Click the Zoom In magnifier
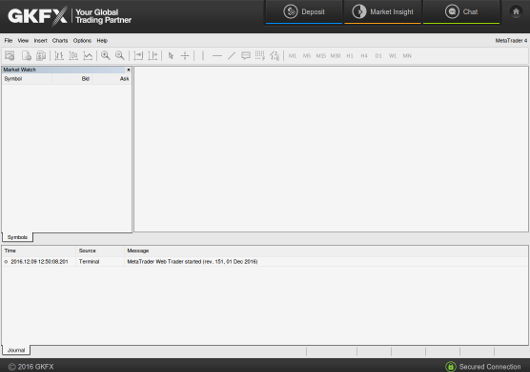Screen dimensions: 530x372 tap(105, 56)
